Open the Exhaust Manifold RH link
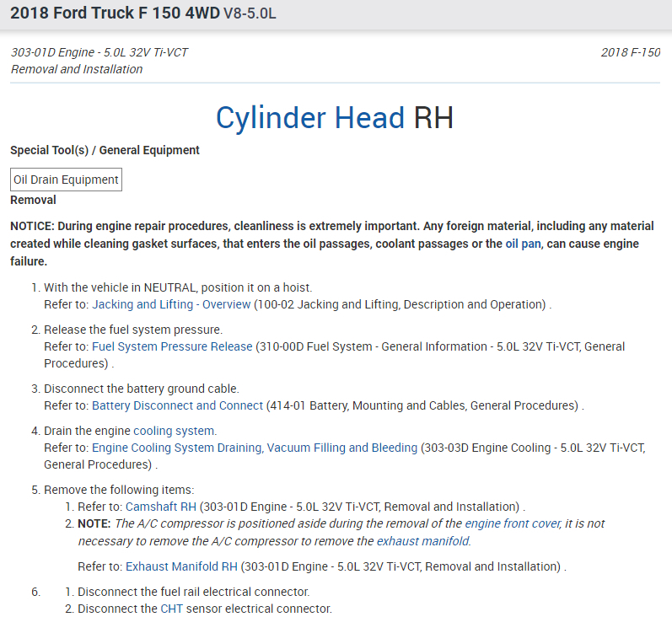The width and height of the screenshot is (672, 617). point(181,566)
